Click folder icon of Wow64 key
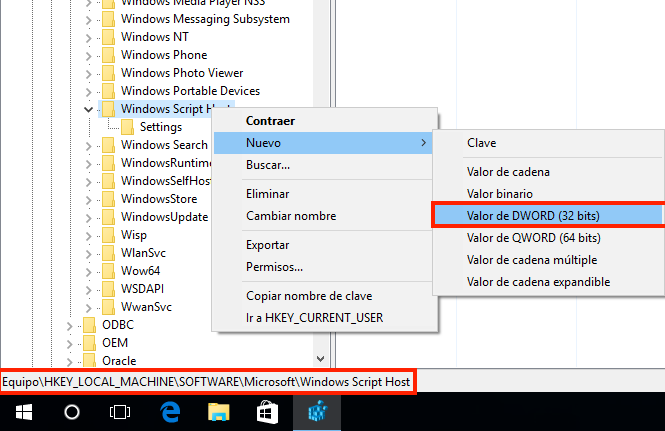Image resolution: width=665 pixels, height=431 pixels. 108,271
